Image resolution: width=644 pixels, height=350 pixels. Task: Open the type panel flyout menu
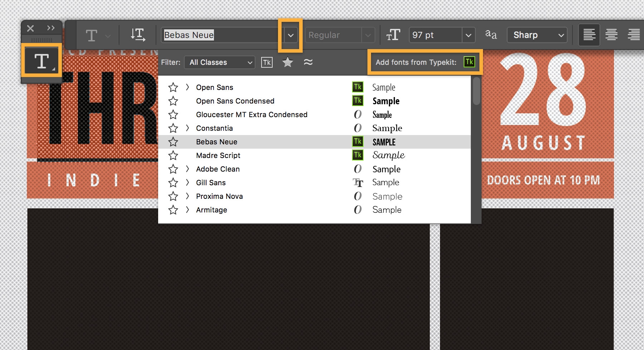[50, 28]
